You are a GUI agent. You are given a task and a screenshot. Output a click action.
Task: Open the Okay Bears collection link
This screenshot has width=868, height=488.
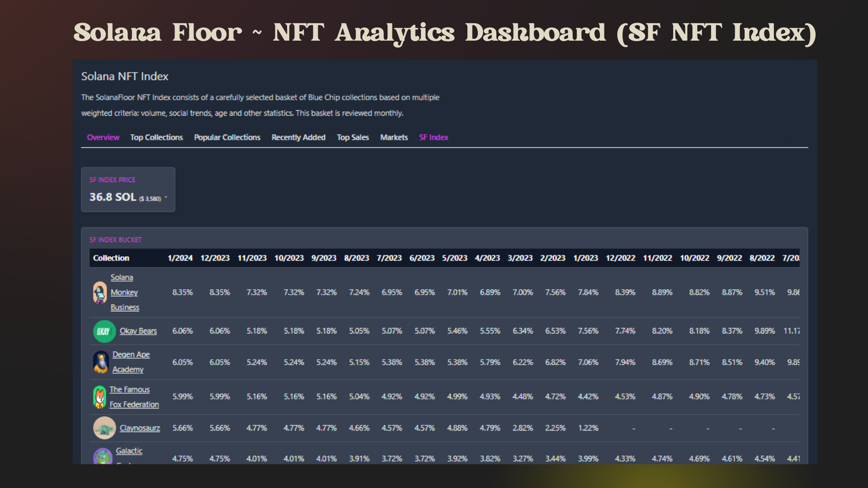138,331
